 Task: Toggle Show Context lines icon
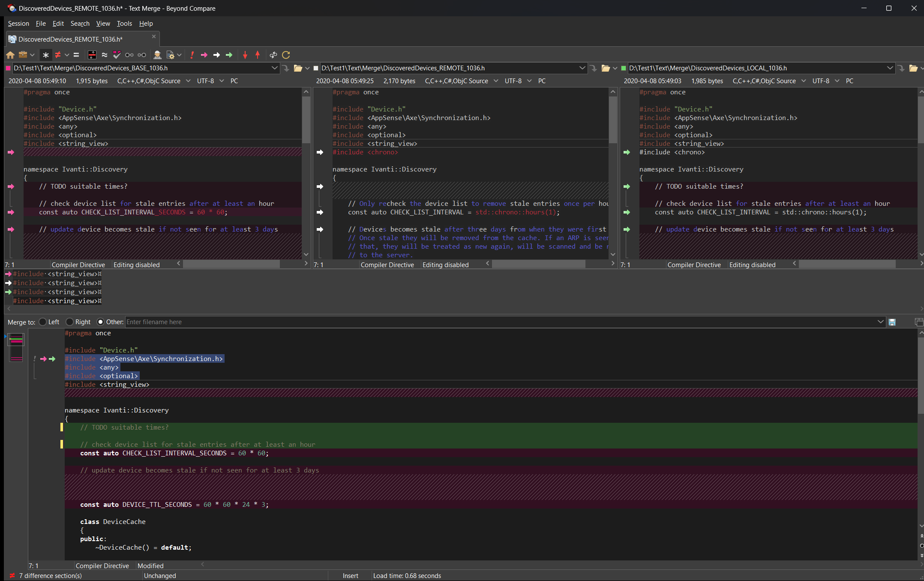92,55
